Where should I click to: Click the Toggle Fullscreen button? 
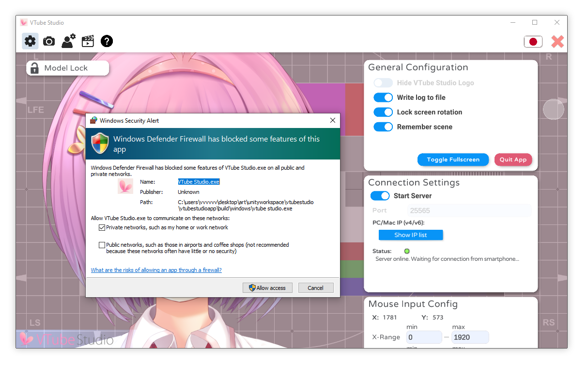pyautogui.click(x=453, y=159)
